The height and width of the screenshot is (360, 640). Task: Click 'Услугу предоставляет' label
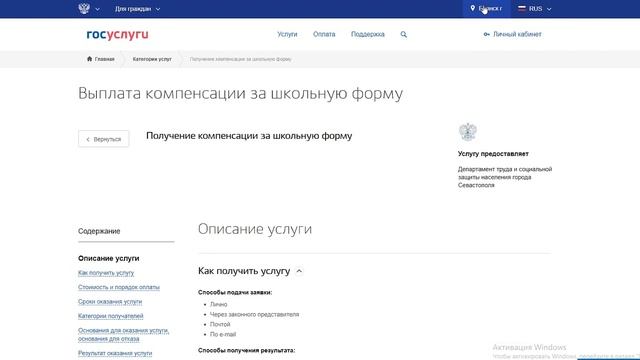493,154
